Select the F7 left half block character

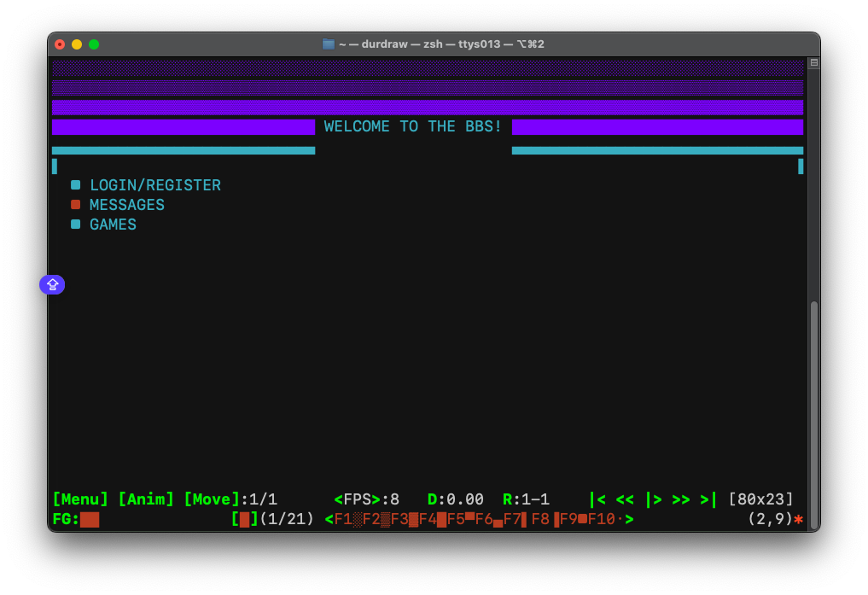(x=517, y=519)
